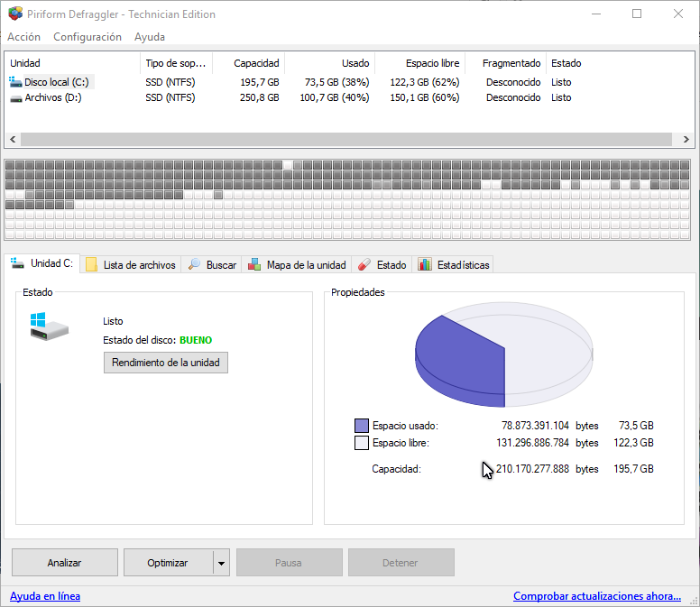Image resolution: width=700 pixels, height=607 pixels.
Task: Click the disk usage pie chart
Action: [x=503, y=354]
